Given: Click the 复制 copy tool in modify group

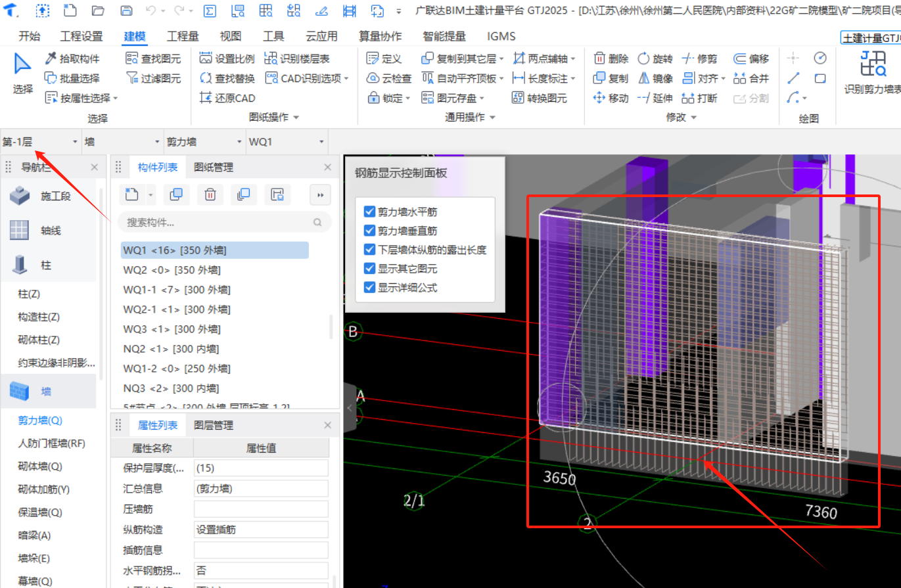Looking at the screenshot, I should (611, 78).
